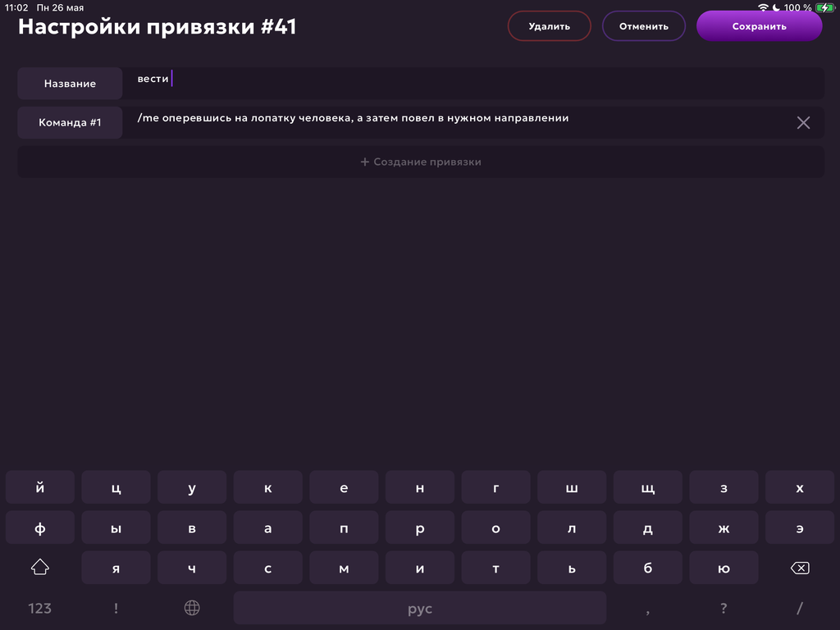Tap the б key
The image size is (840, 630).
click(648, 568)
